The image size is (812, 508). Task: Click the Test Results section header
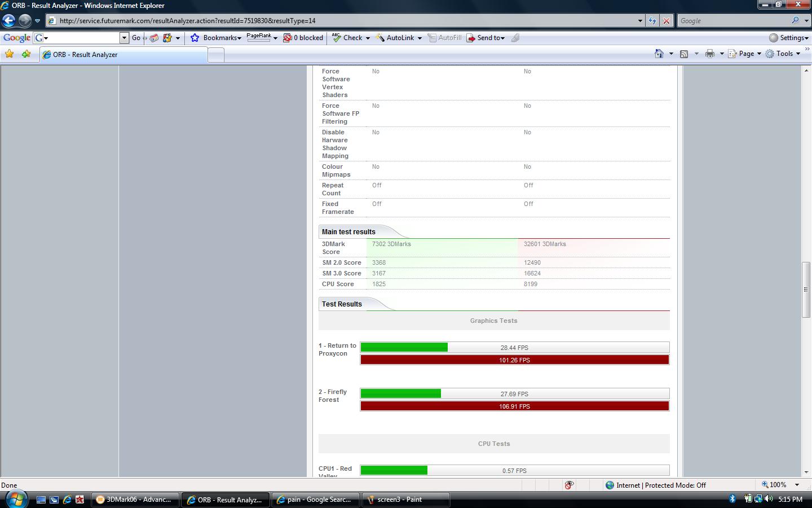coord(342,304)
